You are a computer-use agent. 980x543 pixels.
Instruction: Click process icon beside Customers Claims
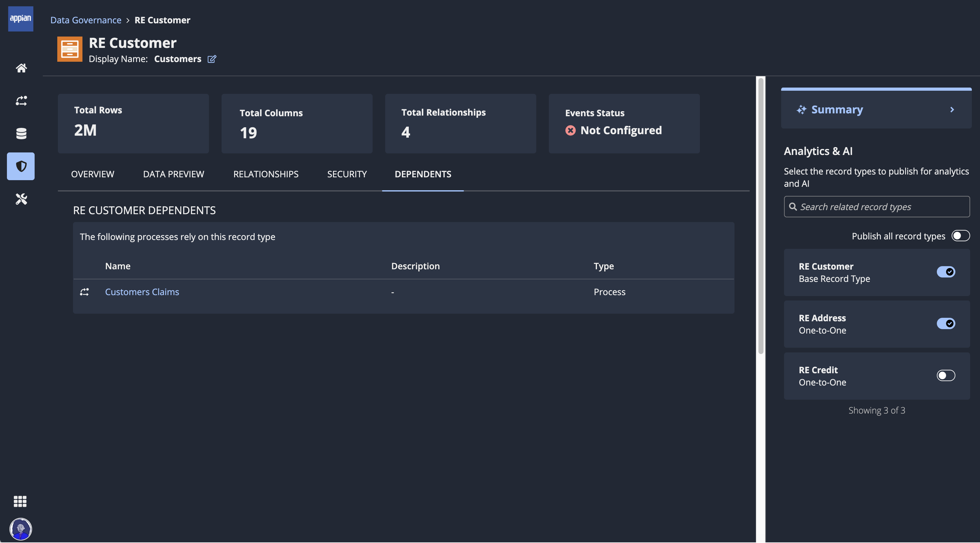pos(84,292)
